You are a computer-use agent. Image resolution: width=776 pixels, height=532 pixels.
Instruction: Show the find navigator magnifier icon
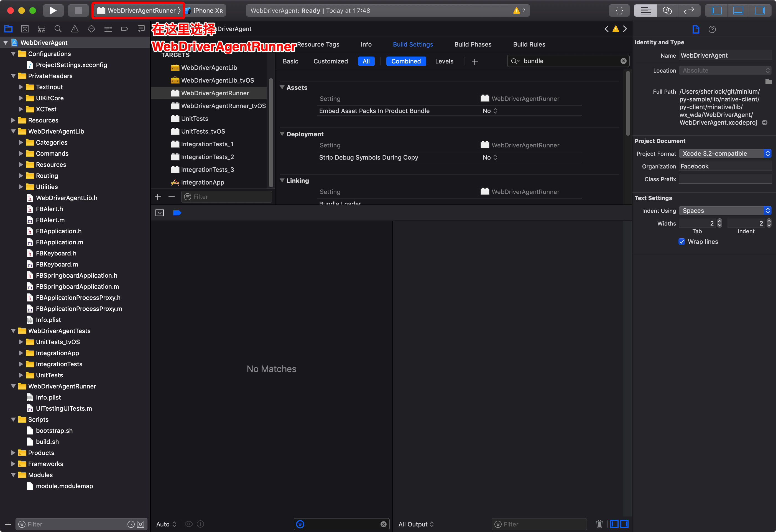click(x=58, y=29)
